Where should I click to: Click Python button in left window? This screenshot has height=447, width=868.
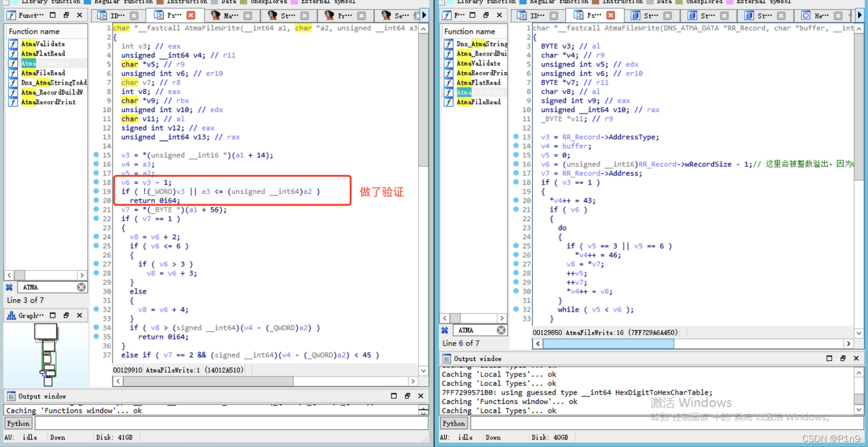tap(18, 423)
